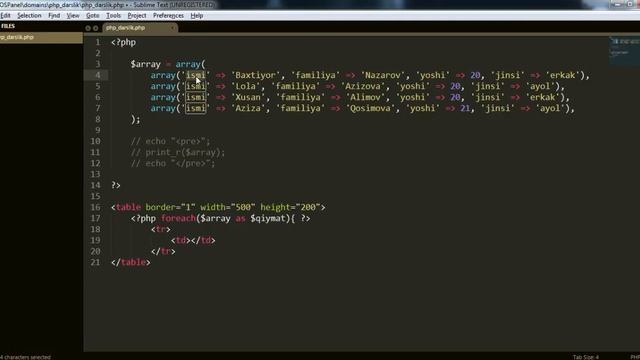The width and height of the screenshot is (640, 360).
Task: Open the View menu
Action: (x=73, y=16)
